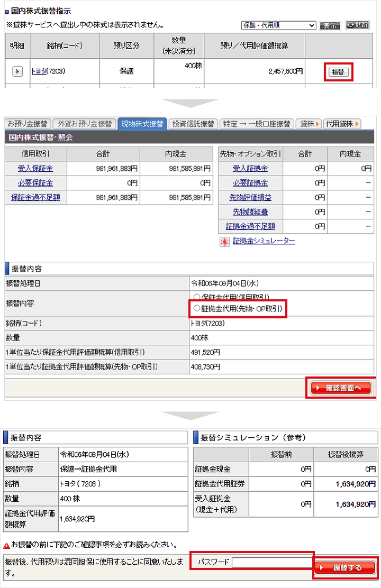Click the パスワード input field

click(x=272, y=562)
